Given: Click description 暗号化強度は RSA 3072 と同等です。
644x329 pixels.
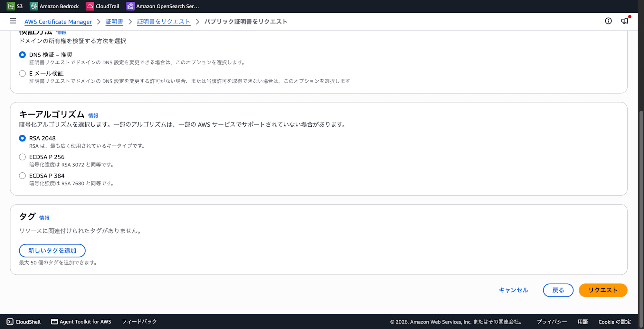Looking at the screenshot, I should 72,165.
